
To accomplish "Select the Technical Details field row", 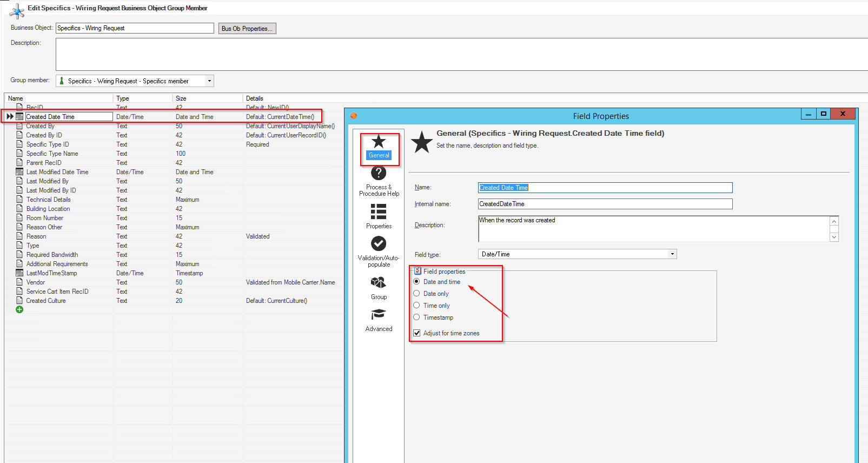I will click(49, 200).
